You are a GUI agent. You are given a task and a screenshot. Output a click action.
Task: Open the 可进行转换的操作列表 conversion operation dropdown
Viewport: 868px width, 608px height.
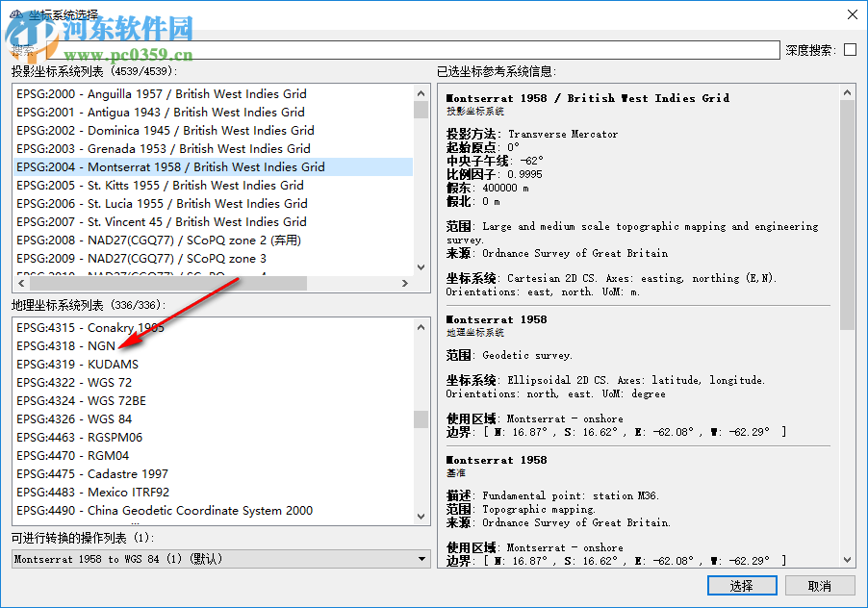point(221,559)
